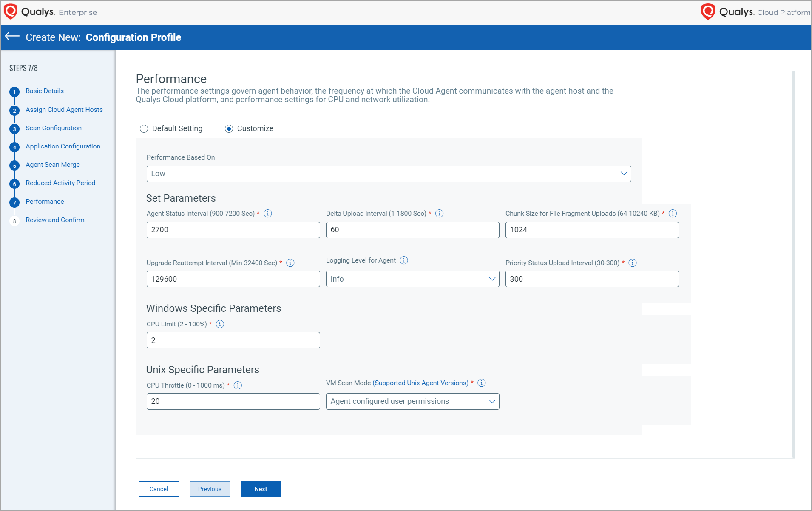The image size is (812, 511).
Task: Go to Application Configuration step
Action: 63,146
